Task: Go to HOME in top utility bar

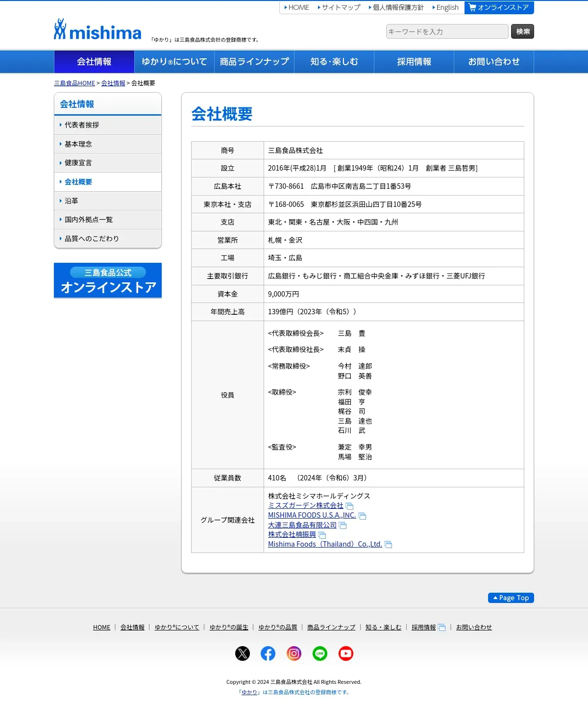Action: [297, 7]
